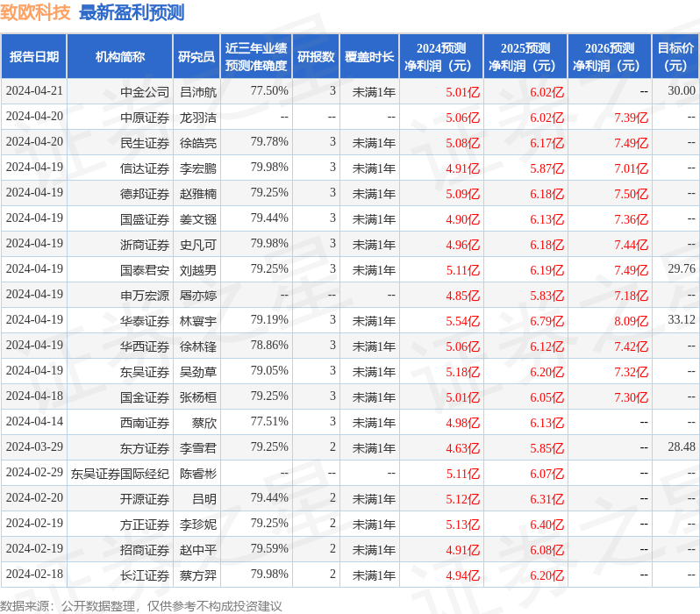Select the 2025预测净利润 column header

[x=525, y=57]
